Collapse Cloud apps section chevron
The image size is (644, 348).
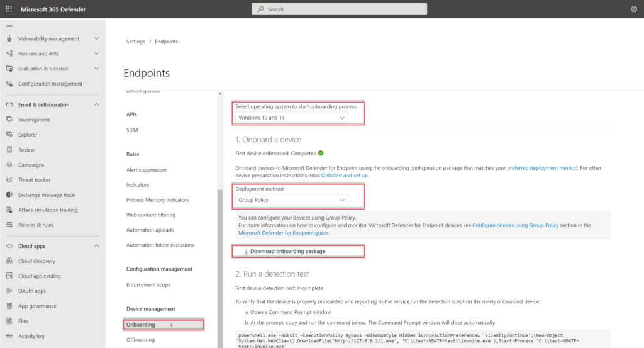[96, 245]
